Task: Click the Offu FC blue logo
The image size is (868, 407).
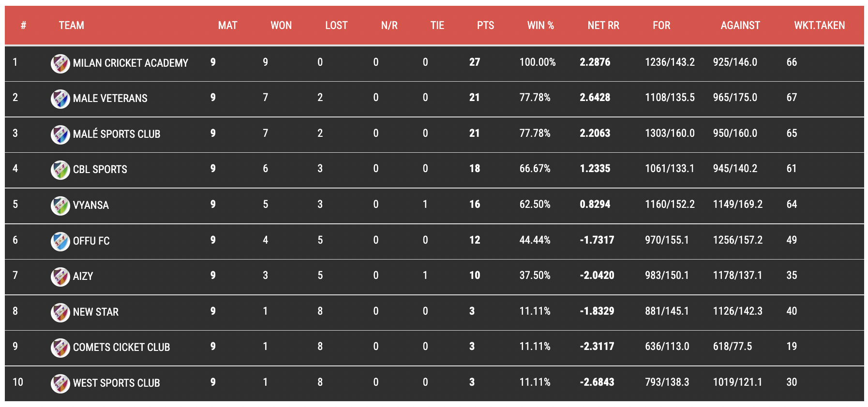Action: click(60, 241)
